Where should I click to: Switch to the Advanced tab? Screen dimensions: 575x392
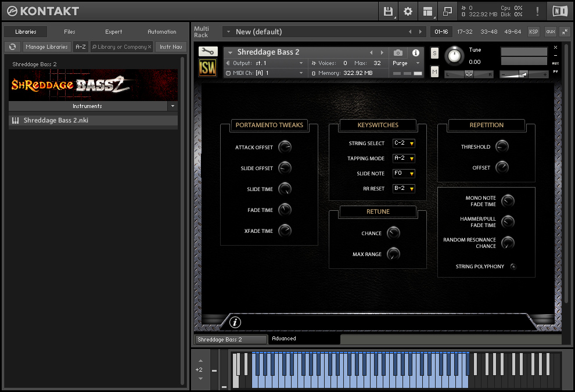(284, 339)
